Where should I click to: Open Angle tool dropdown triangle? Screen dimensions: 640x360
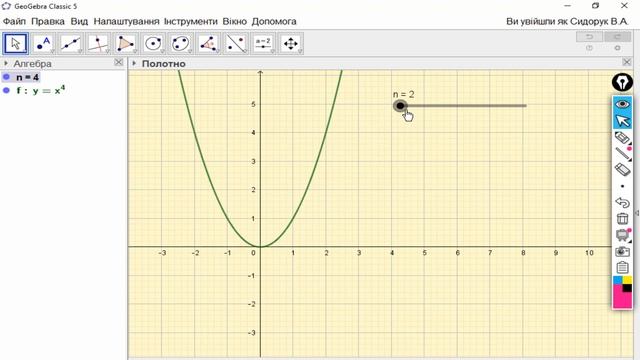click(x=218, y=51)
